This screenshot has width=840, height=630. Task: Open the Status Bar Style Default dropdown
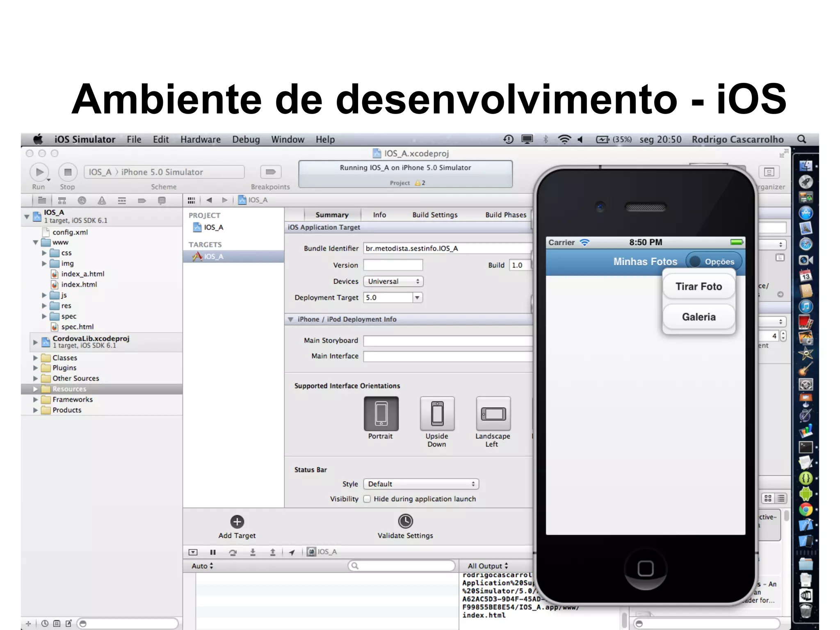click(x=421, y=484)
